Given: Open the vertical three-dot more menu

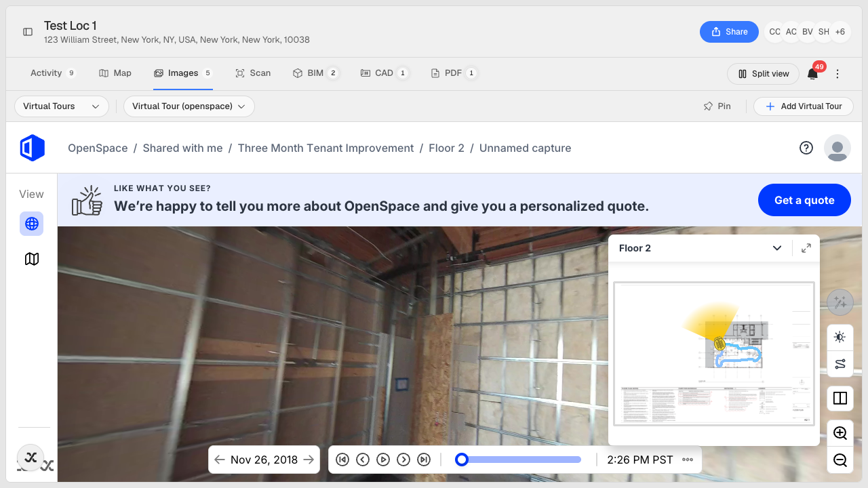Looking at the screenshot, I should point(837,74).
